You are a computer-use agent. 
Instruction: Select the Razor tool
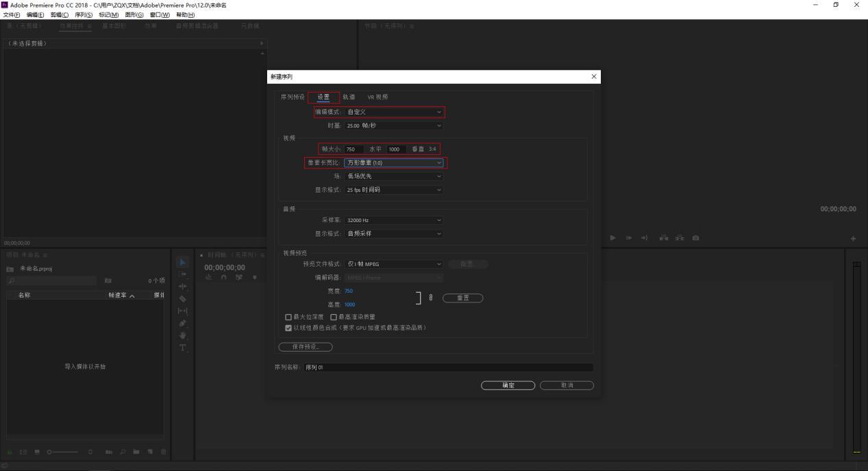pyautogui.click(x=183, y=298)
